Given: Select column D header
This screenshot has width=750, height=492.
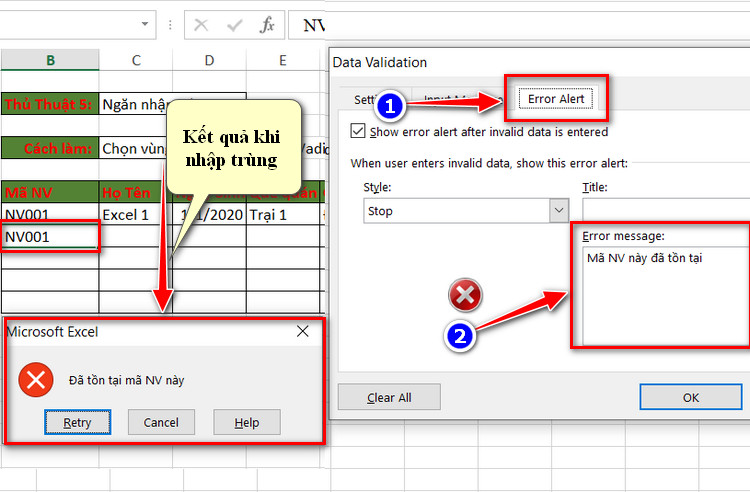Looking at the screenshot, I should click(209, 60).
